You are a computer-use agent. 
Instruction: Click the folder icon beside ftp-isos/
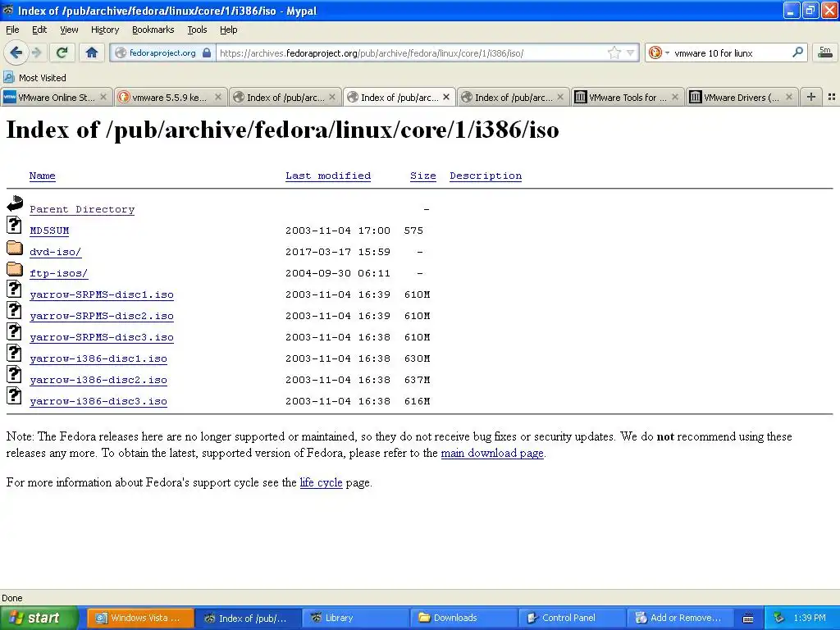(x=15, y=269)
